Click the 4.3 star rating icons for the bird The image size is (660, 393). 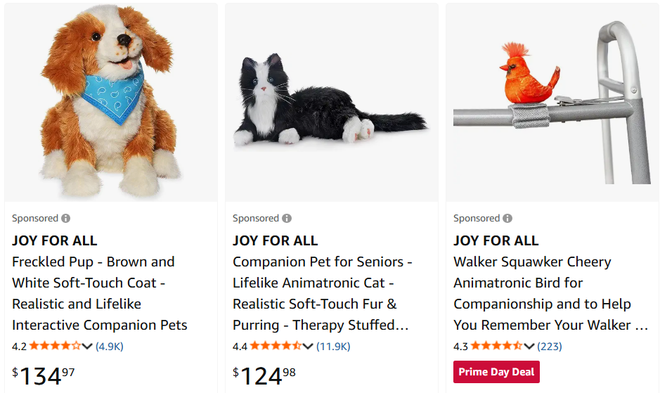pos(497,346)
